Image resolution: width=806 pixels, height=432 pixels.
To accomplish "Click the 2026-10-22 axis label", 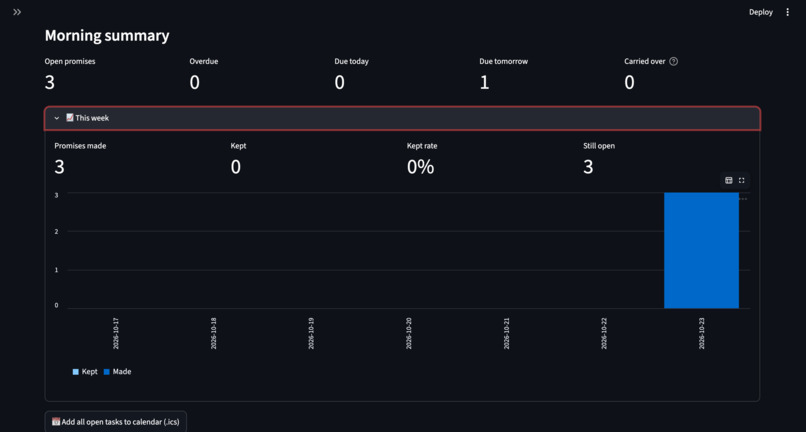I will (604, 333).
